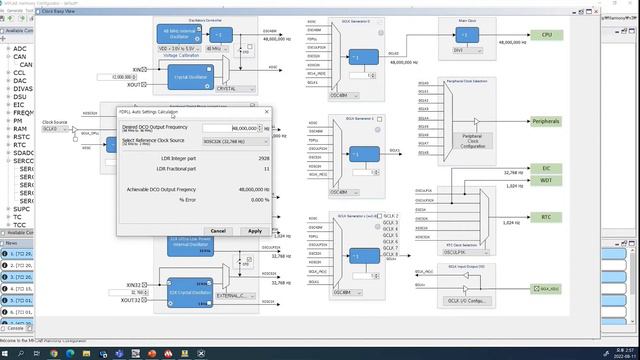Switch to Available Components tab
Viewport: 640px width, 360px height.
tap(17, 31)
